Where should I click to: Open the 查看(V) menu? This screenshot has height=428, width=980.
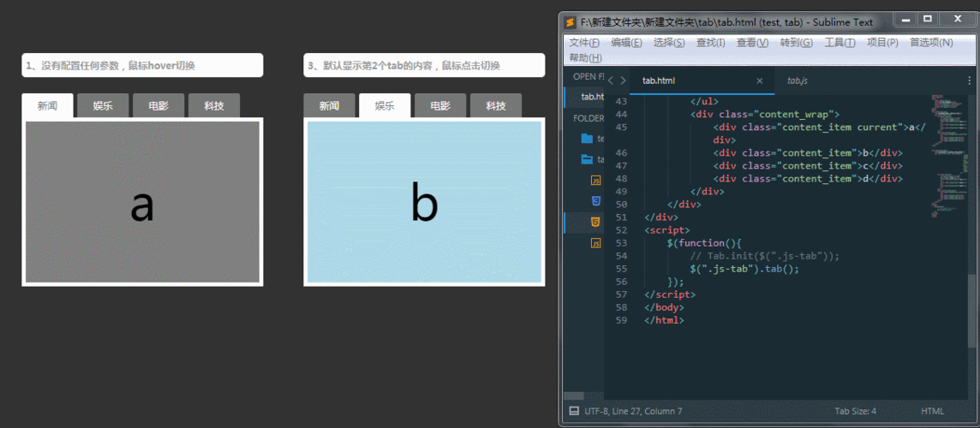(x=752, y=43)
